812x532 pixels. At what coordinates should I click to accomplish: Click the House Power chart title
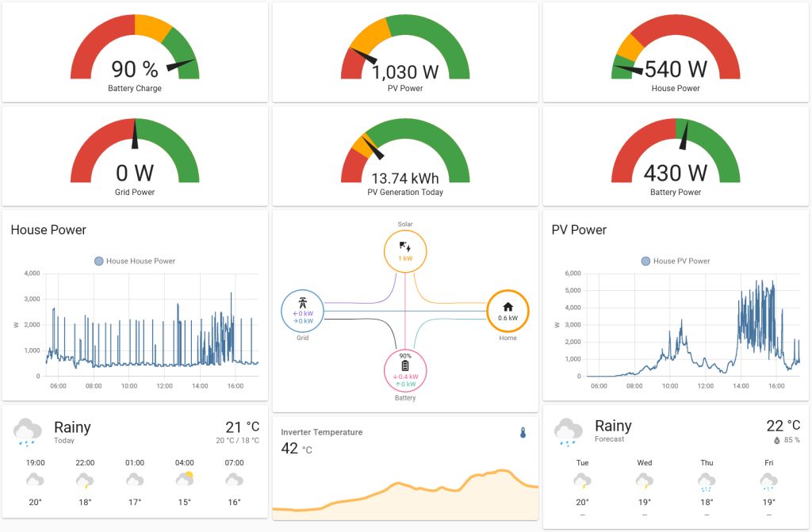coord(48,230)
